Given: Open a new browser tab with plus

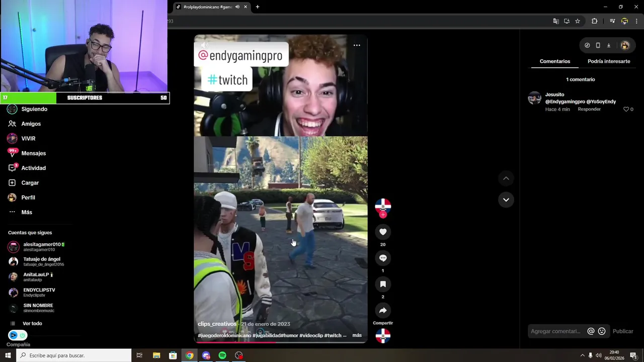Looking at the screenshot, I should click(258, 7).
